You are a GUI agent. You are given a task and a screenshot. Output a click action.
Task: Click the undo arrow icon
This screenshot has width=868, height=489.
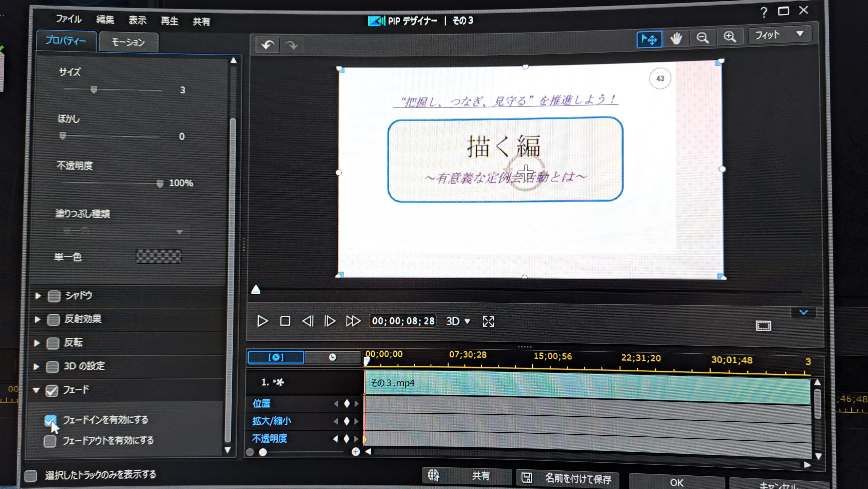(268, 45)
